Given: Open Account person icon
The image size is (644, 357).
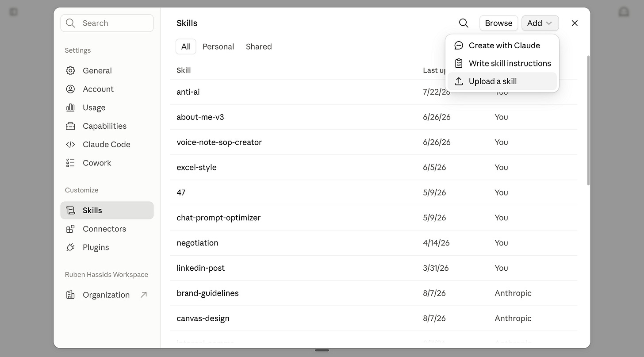Looking at the screenshot, I should 70,89.
